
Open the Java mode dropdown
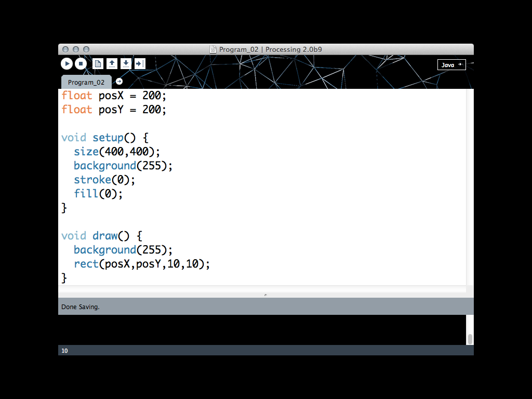tap(451, 65)
